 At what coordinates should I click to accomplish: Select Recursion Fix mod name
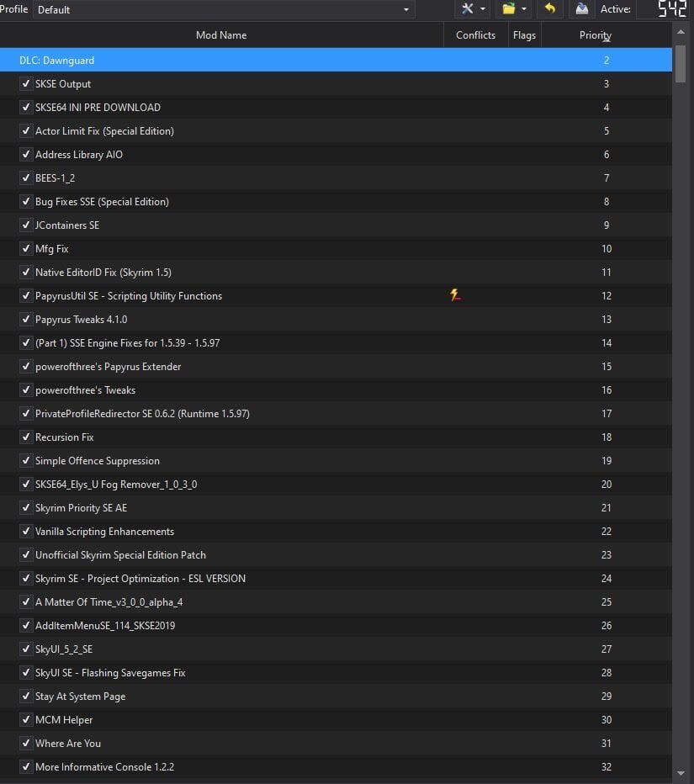click(x=65, y=437)
